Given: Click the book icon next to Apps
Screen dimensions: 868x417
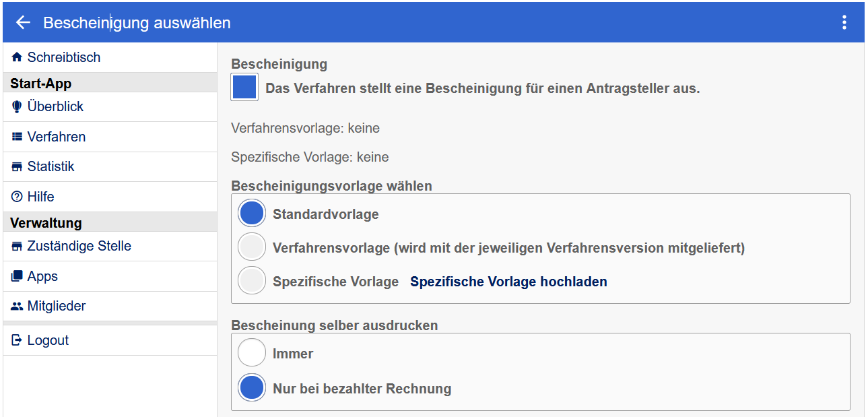Looking at the screenshot, I should 15,276.
